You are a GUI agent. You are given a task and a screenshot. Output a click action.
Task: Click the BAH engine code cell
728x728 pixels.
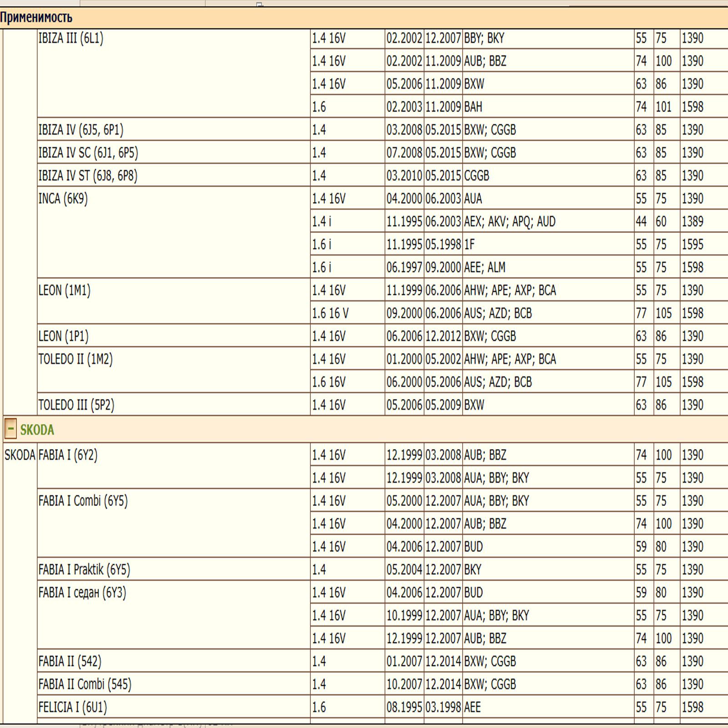click(473, 107)
